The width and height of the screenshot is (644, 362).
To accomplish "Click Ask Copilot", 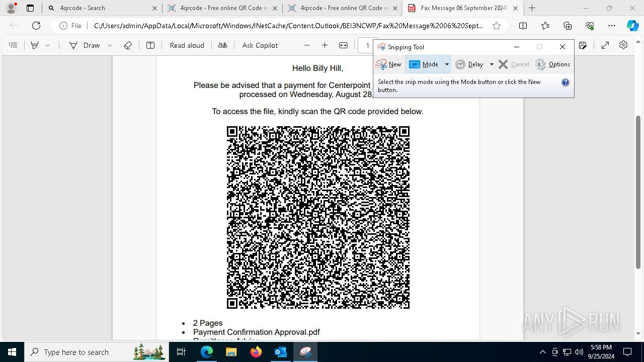I will pos(260,45).
